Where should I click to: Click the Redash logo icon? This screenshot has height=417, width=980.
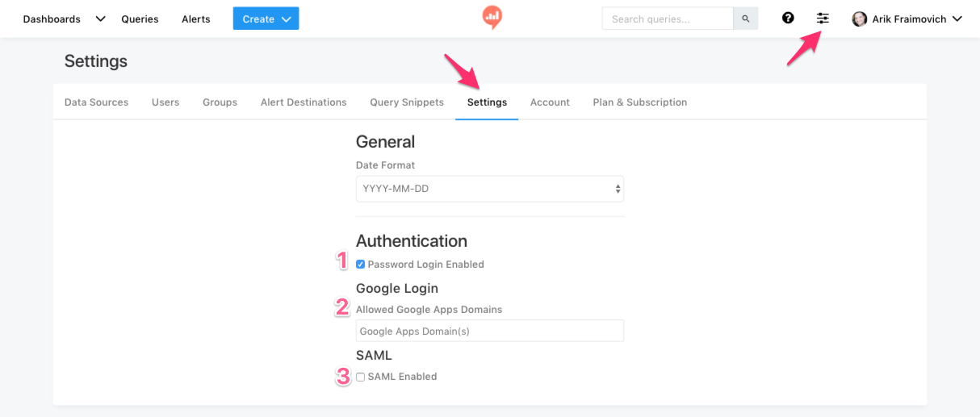tap(492, 17)
